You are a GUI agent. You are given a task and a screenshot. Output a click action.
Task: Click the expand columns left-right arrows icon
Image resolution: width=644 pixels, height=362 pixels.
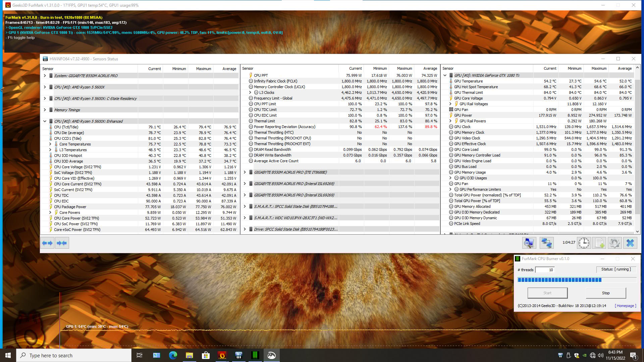47,243
